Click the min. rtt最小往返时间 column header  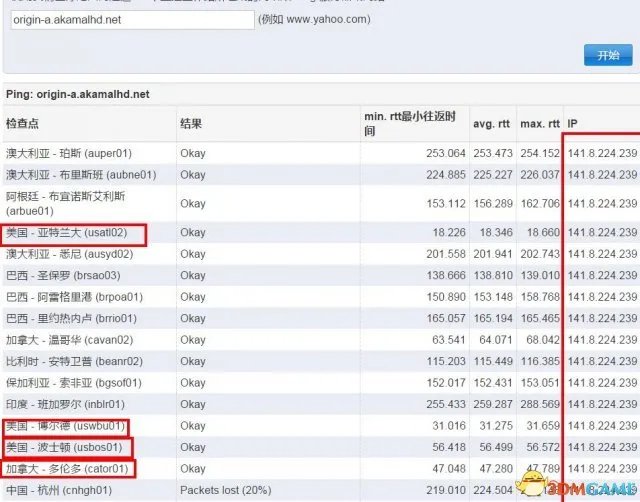(412, 124)
